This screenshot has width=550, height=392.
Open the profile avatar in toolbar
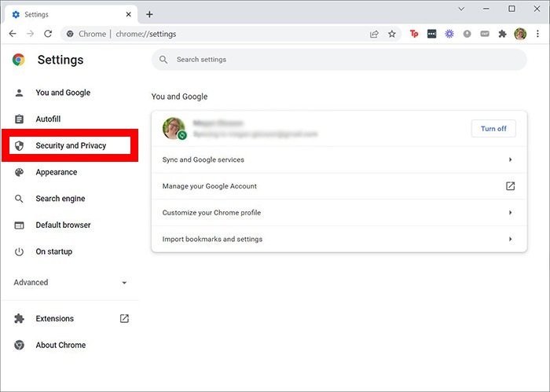pos(520,34)
